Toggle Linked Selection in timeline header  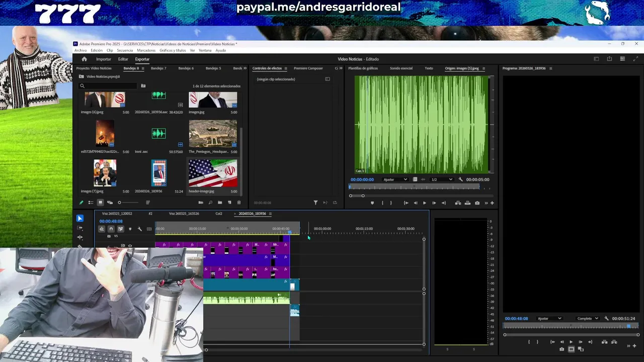pos(120,229)
